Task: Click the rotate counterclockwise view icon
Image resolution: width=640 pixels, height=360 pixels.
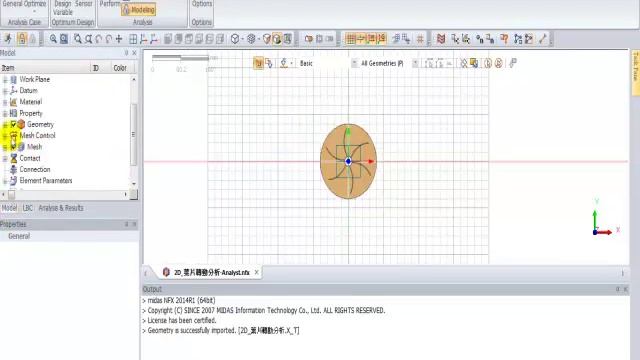Action: point(98,39)
